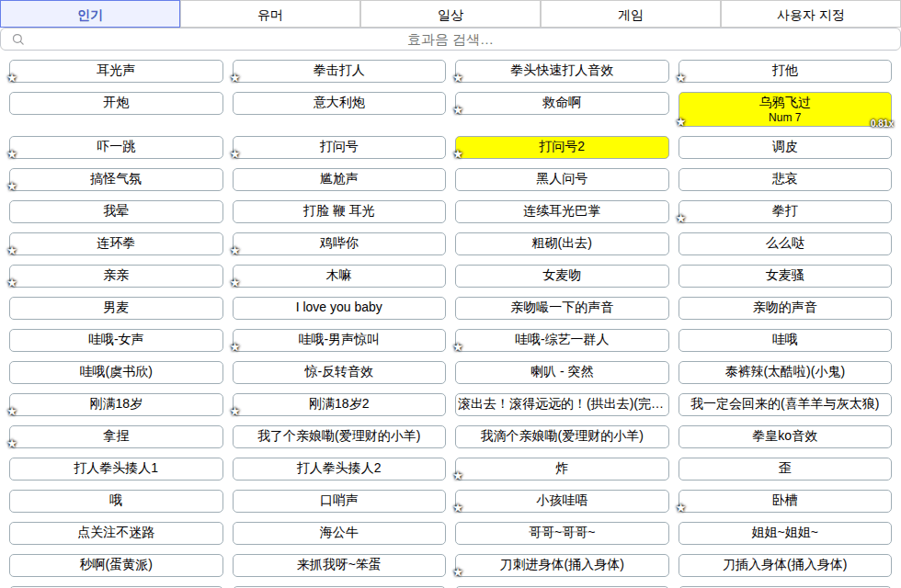Click the star icon on 刚满18岁2

(x=235, y=412)
